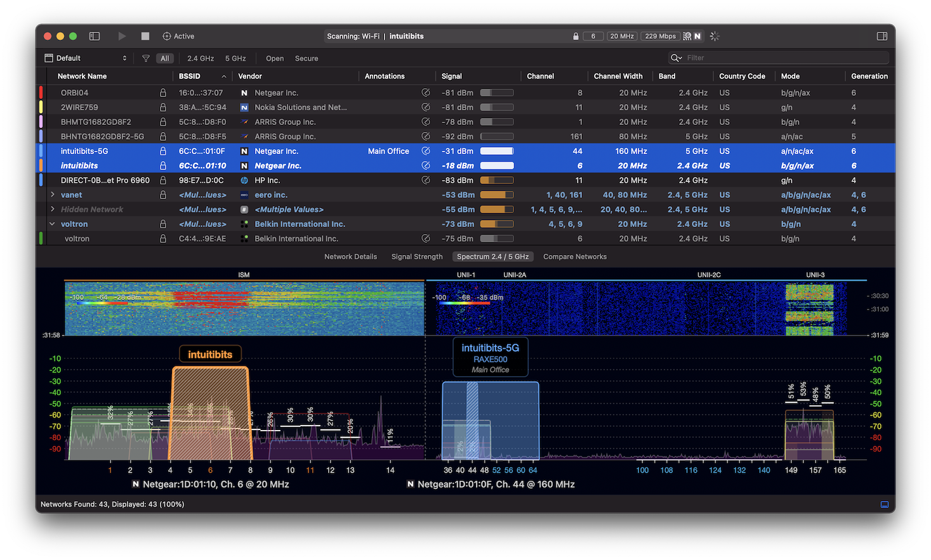Click the eero vendor logo icon

pos(244,195)
